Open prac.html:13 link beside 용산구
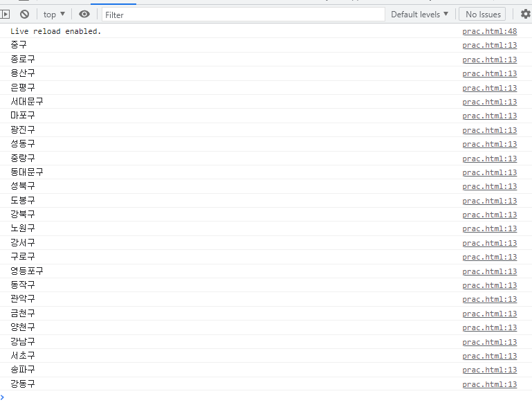532x414 pixels. pos(490,73)
